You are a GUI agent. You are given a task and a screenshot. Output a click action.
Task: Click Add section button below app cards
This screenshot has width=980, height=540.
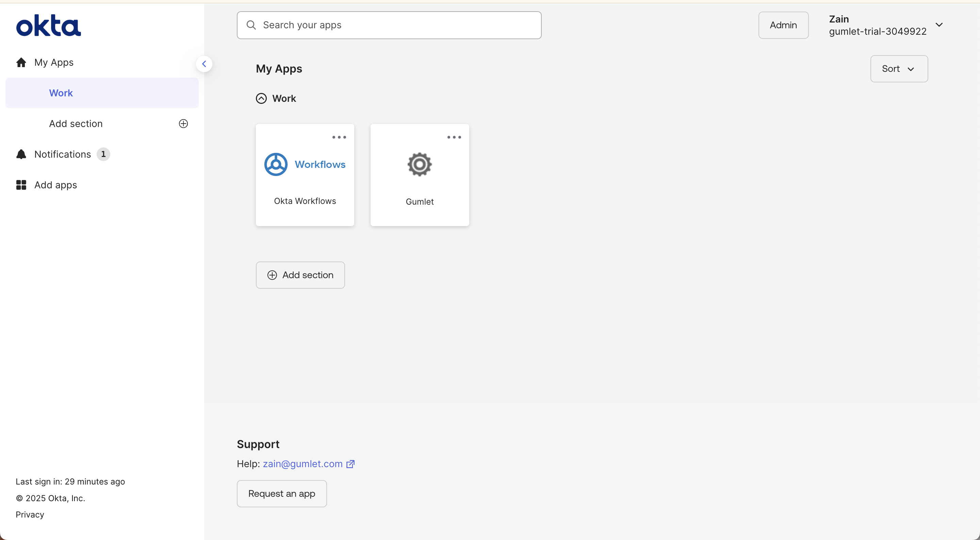coord(300,275)
